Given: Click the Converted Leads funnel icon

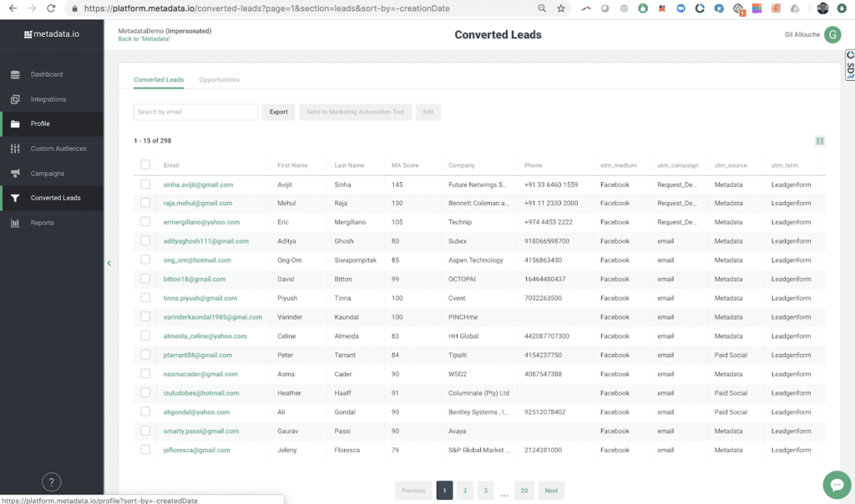Looking at the screenshot, I should (x=15, y=198).
